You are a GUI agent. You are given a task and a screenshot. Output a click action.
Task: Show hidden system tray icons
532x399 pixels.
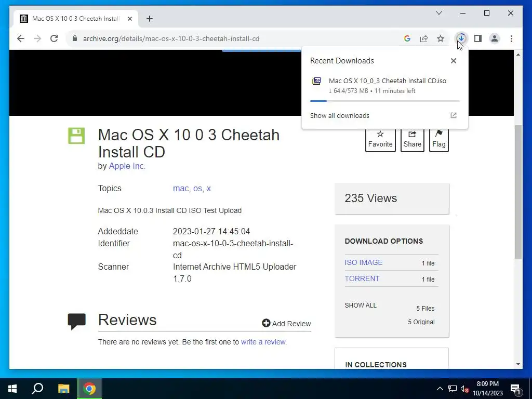440,389
